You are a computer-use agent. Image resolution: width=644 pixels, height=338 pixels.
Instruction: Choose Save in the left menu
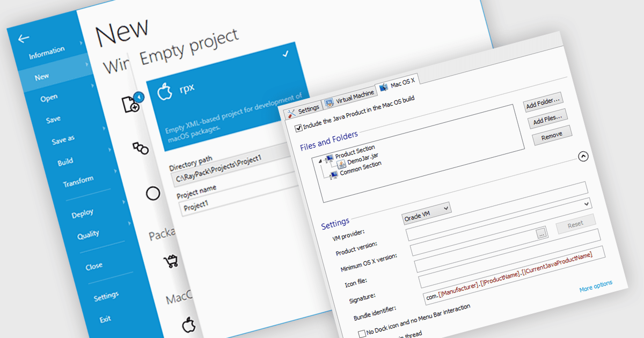(x=53, y=119)
